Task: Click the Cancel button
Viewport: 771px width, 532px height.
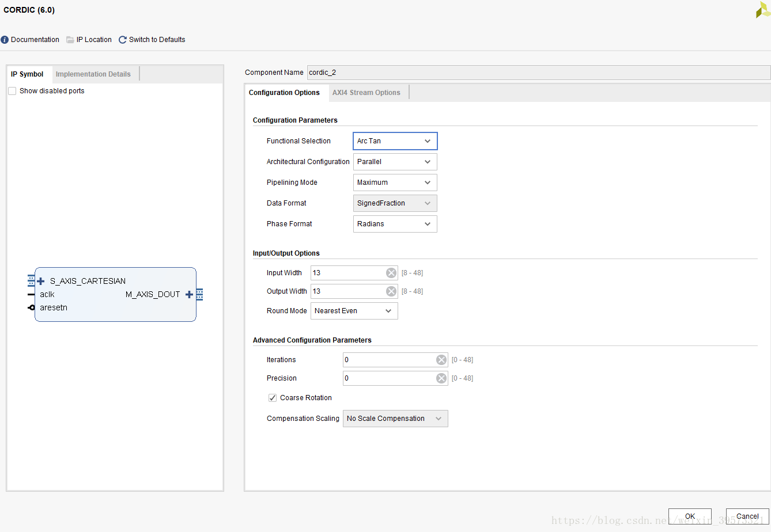Action: click(x=747, y=516)
